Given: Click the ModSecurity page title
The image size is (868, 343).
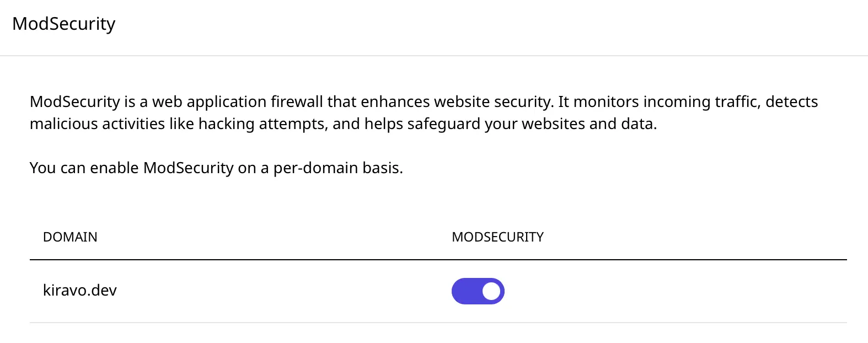Looking at the screenshot, I should [65, 24].
